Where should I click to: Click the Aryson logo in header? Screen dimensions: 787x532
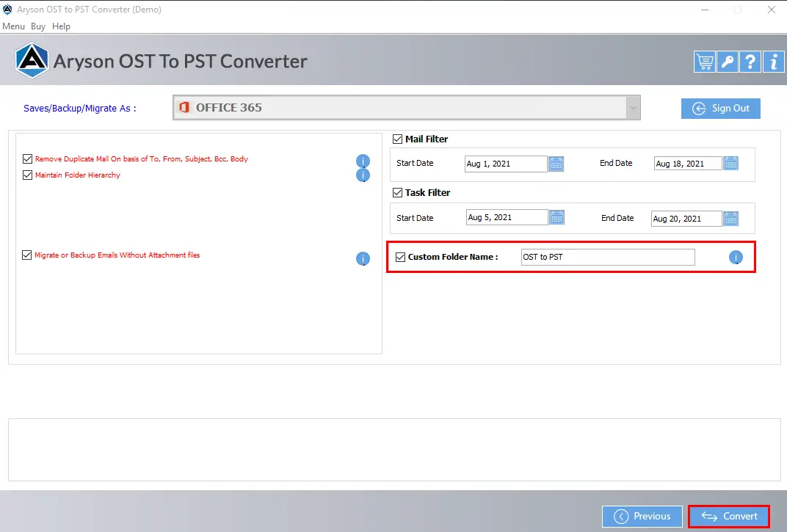tap(32, 61)
